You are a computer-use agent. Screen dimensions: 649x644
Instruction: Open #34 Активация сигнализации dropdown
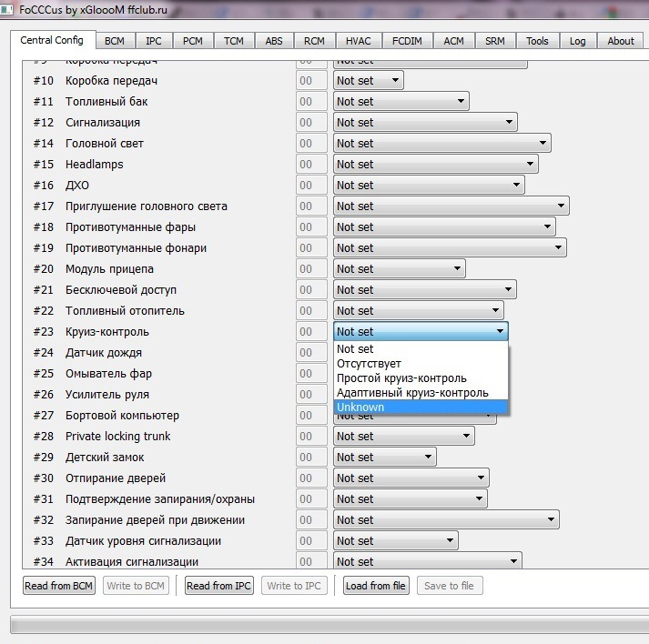428,561
